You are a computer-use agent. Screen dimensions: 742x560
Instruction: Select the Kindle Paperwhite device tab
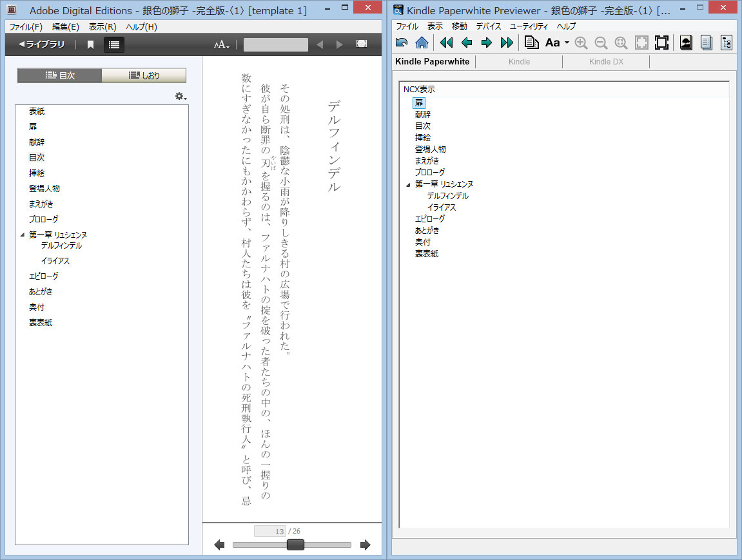coord(433,61)
